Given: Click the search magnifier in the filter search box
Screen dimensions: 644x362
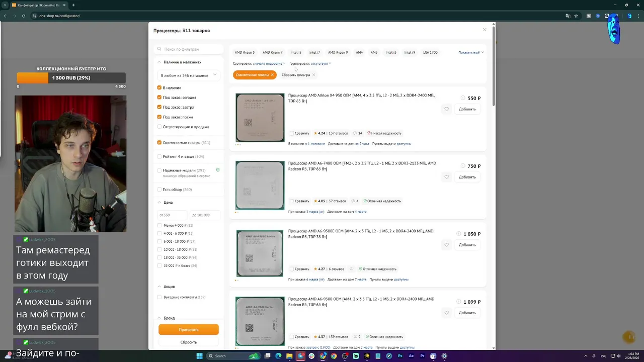Looking at the screenshot, I should coord(159,49).
